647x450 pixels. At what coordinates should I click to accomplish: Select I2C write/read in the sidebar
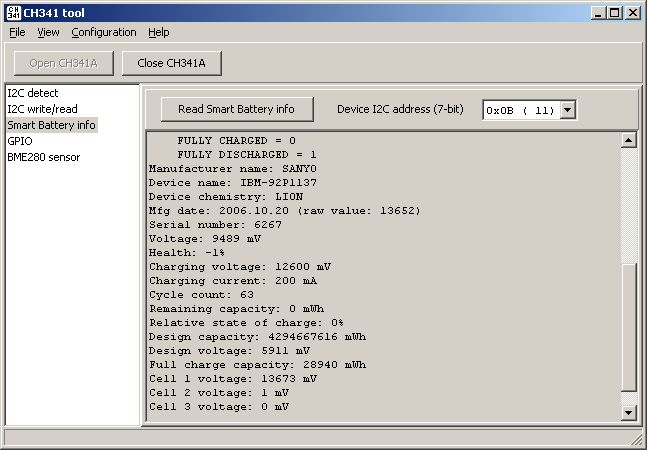[43, 109]
